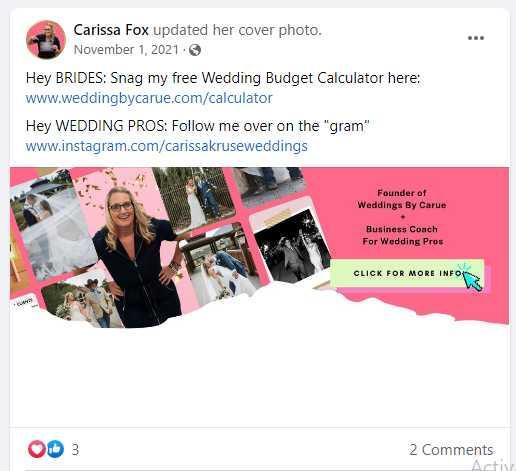
Task: Click the blue thumbs-up like reaction icon
Action: 55,449
